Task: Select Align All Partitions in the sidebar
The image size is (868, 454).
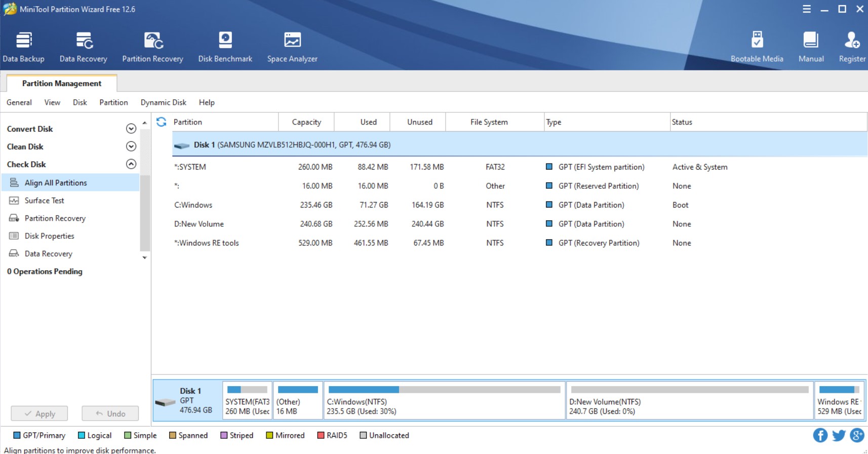Action: (70, 183)
